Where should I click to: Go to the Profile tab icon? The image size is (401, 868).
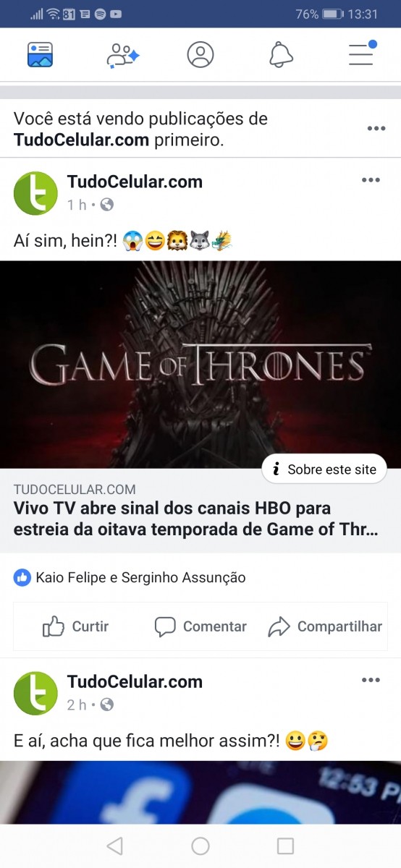[200, 55]
